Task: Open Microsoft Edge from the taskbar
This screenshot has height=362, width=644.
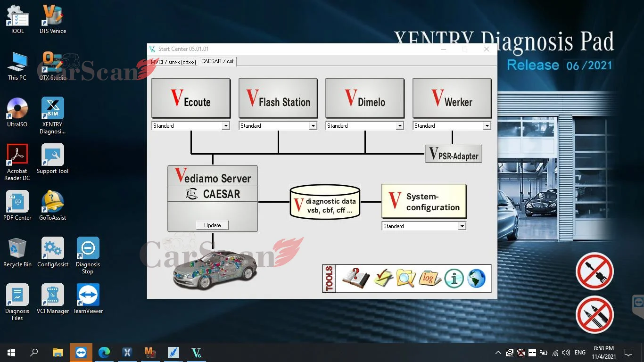Action: pyautogui.click(x=104, y=353)
